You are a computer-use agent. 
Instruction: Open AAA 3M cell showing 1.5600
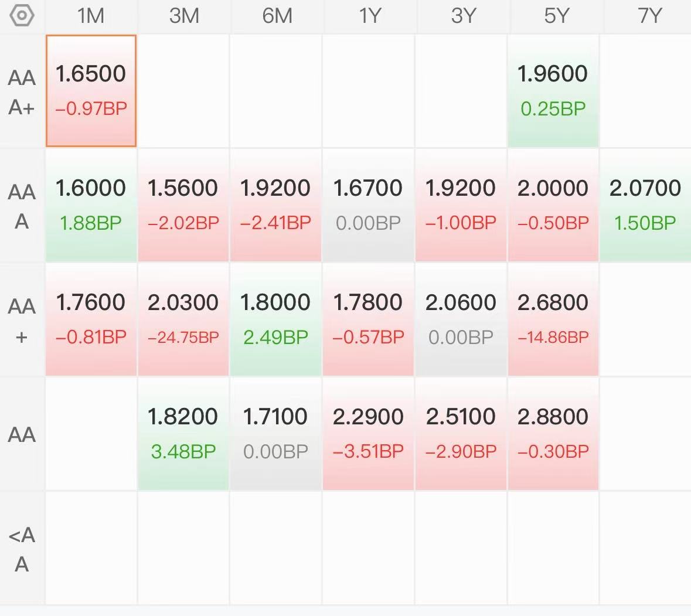(x=183, y=205)
